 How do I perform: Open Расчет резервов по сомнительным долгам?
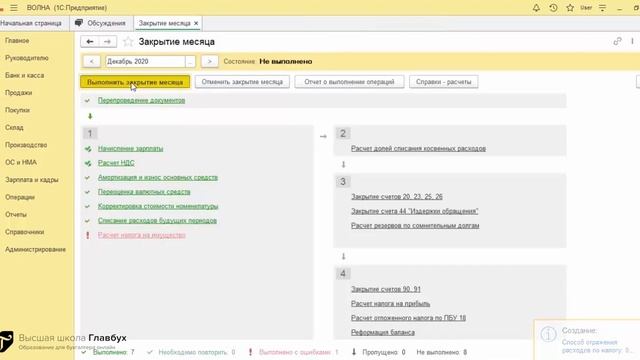tap(415, 226)
